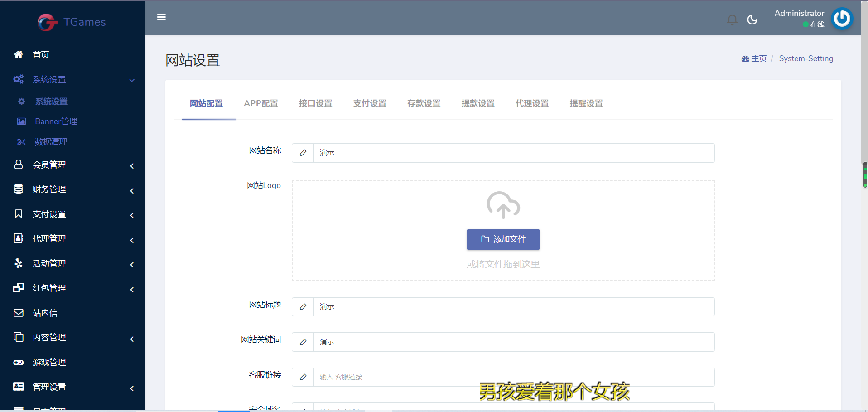This screenshot has height=412, width=868.
Task: Click the hamburger menu icon
Action: pos(161,17)
